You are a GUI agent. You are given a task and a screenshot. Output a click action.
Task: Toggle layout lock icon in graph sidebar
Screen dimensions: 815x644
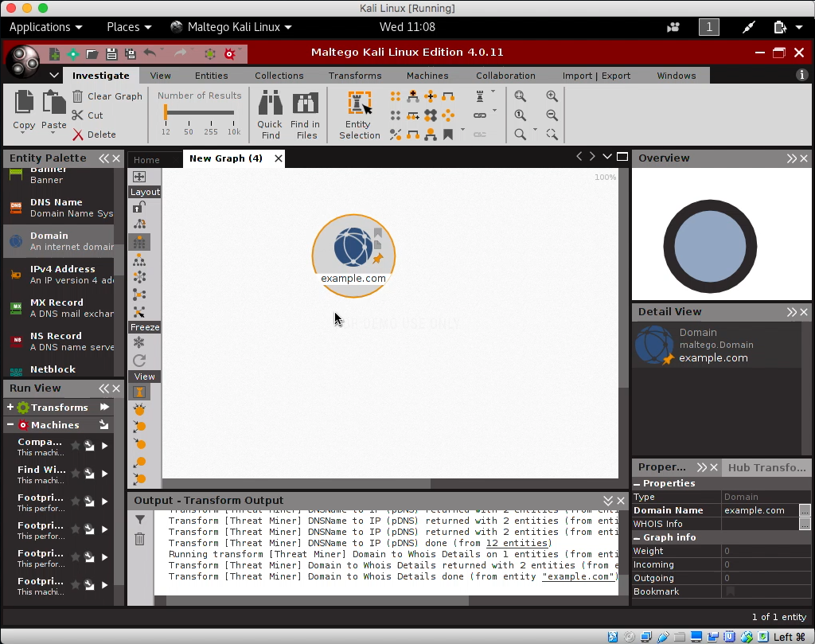tap(139, 208)
